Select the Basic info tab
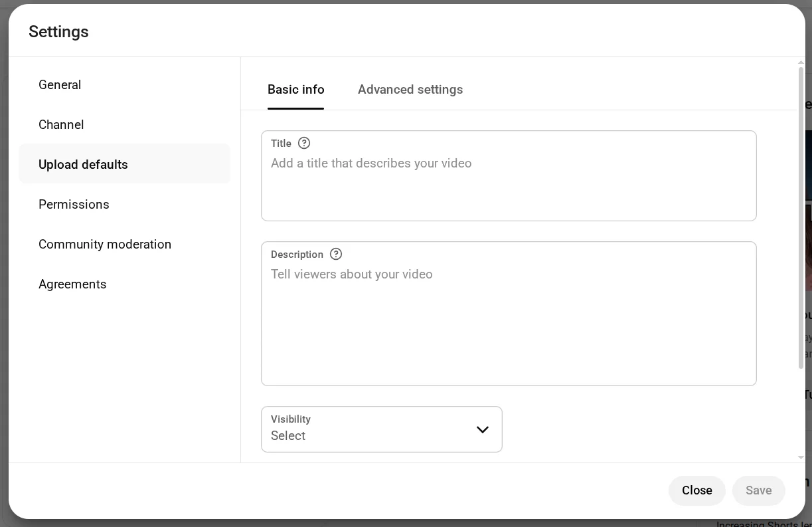 [295, 90]
